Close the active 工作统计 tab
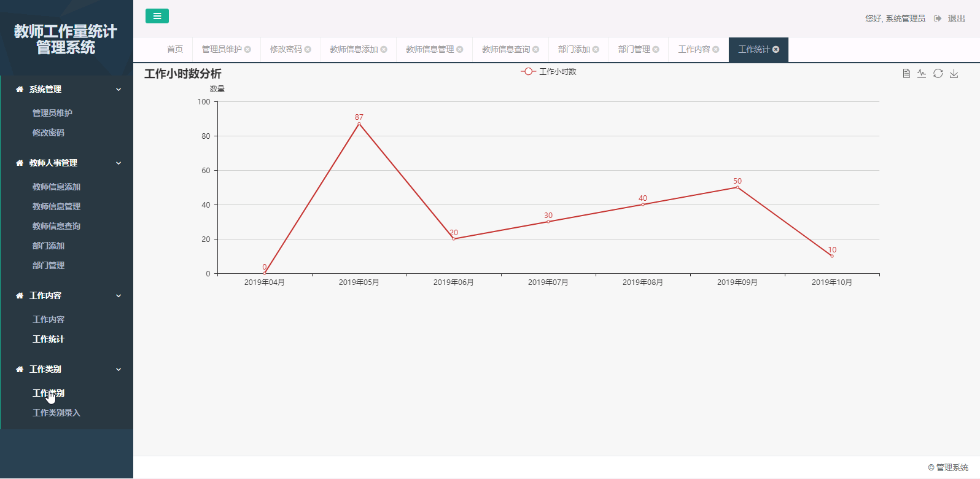Screen dimensions: 980x479 click(776, 49)
